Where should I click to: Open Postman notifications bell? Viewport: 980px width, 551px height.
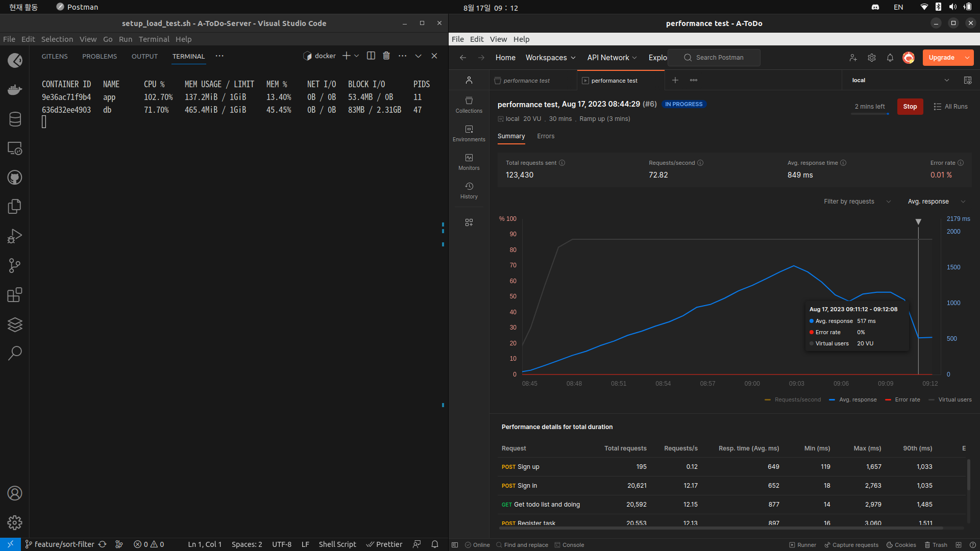[x=890, y=58]
